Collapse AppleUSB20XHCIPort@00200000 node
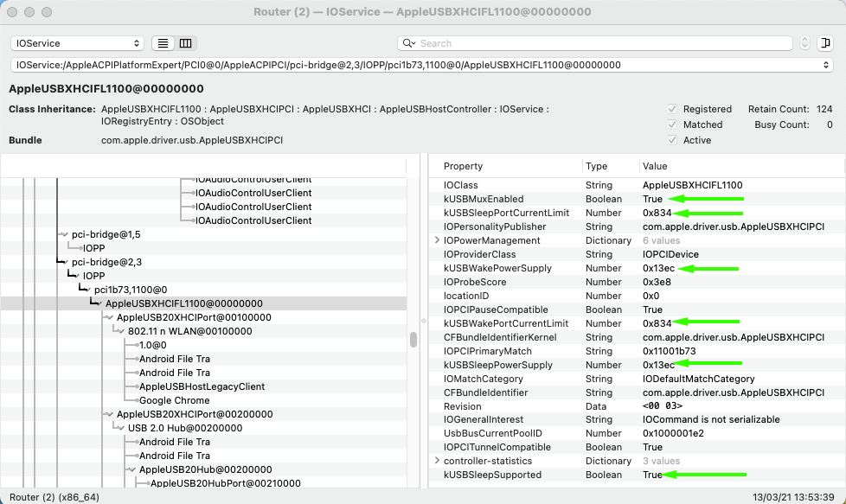Image resolution: width=846 pixels, height=504 pixels. coord(110,414)
